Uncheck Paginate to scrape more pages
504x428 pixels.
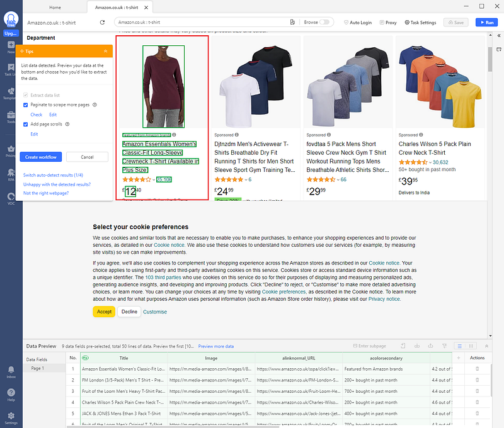coord(25,105)
